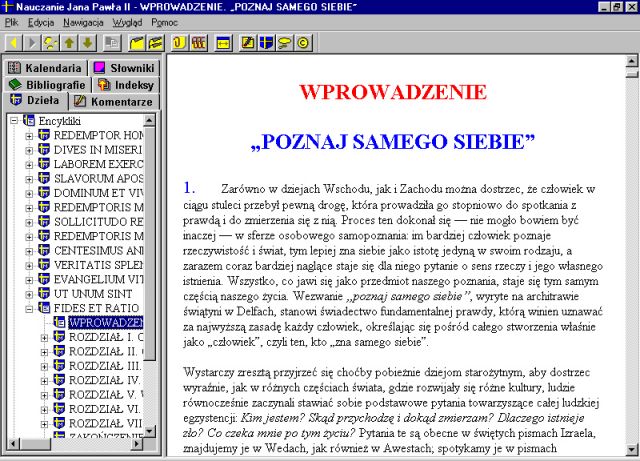Click the blue paragraph number 1.
The height and width of the screenshot is (461, 640).
pos(189,187)
